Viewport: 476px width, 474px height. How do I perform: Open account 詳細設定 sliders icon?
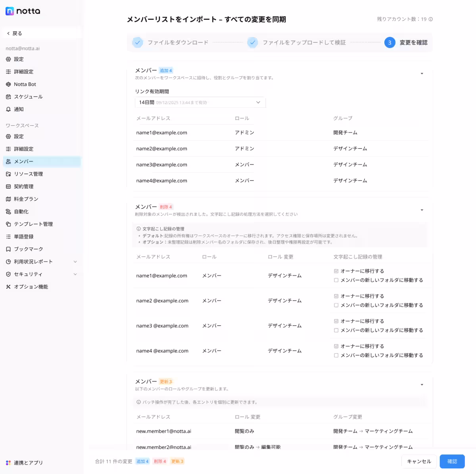pyautogui.click(x=8, y=72)
